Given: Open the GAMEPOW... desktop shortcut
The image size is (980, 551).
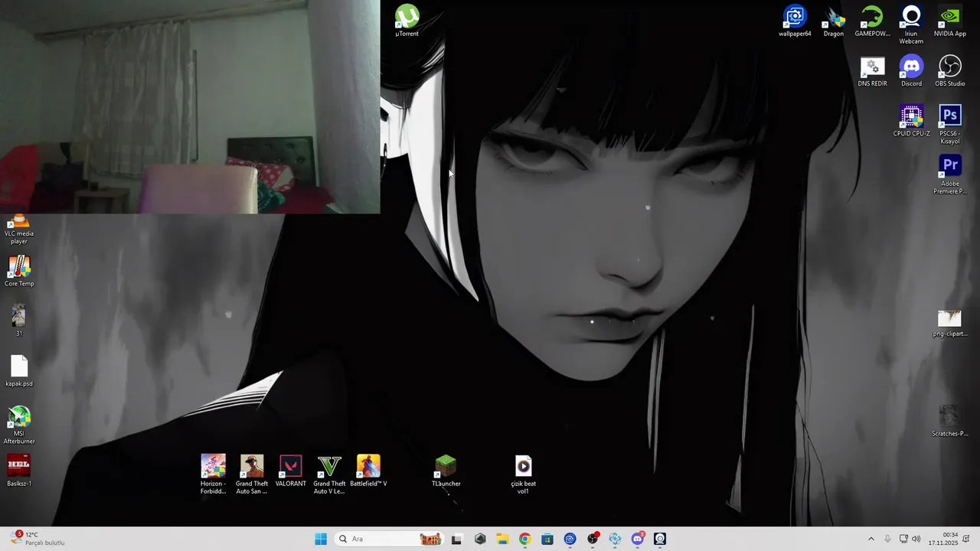Looking at the screenshot, I should tap(872, 21).
